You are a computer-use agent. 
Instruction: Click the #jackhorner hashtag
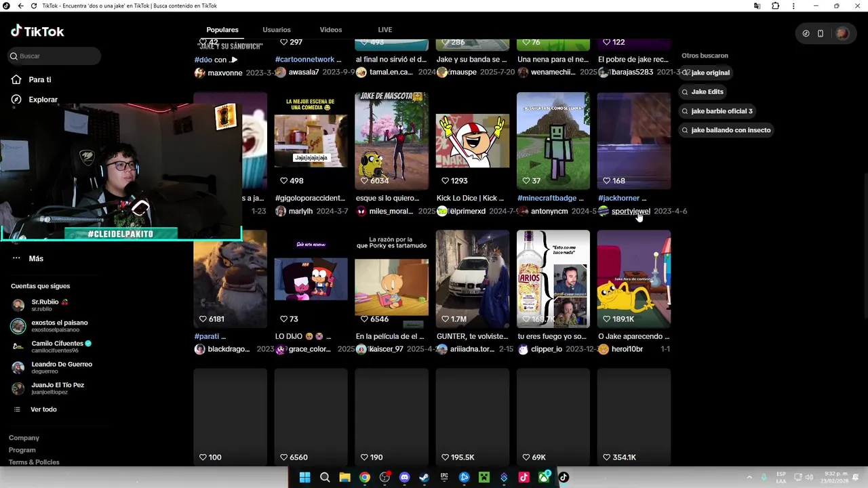coord(618,198)
